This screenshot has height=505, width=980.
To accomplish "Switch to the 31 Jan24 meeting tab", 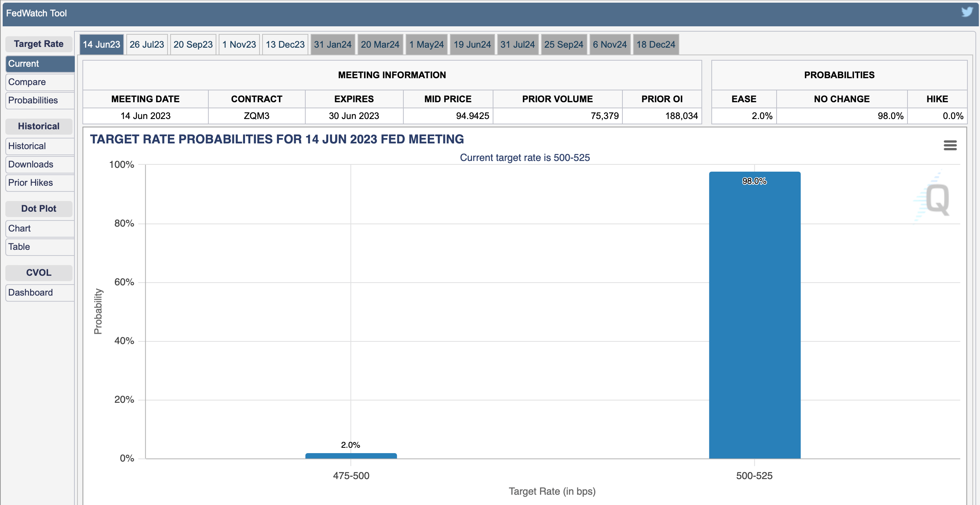I will click(332, 45).
